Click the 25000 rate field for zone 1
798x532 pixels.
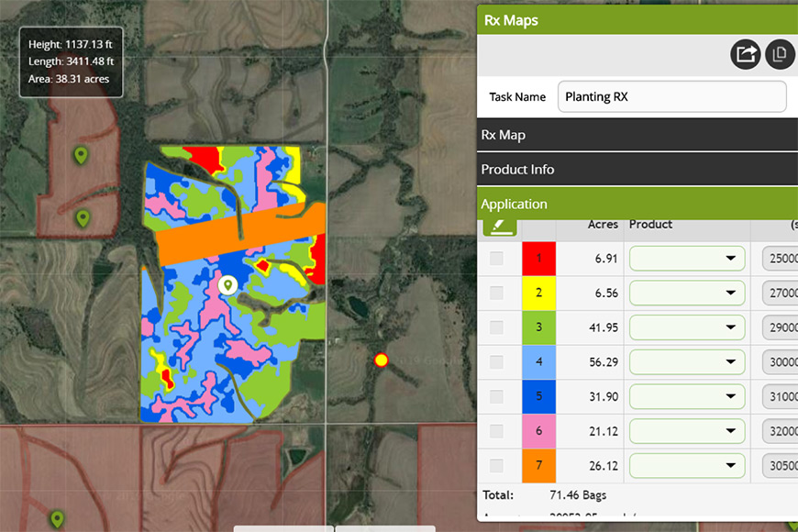click(x=780, y=259)
